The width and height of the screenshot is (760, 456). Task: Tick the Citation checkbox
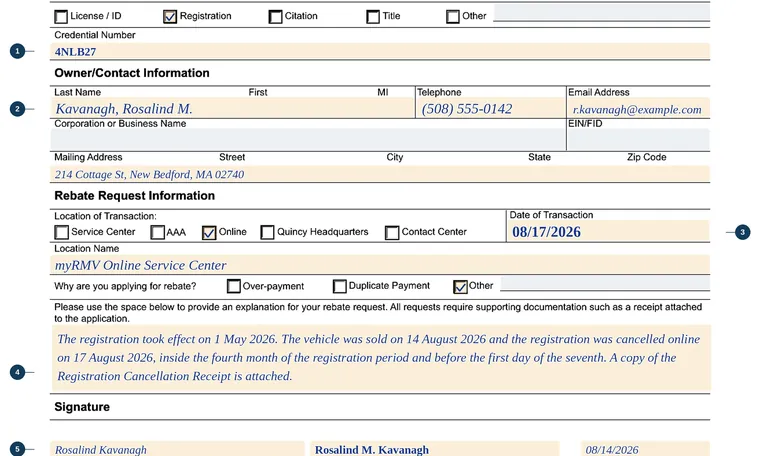pos(275,17)
